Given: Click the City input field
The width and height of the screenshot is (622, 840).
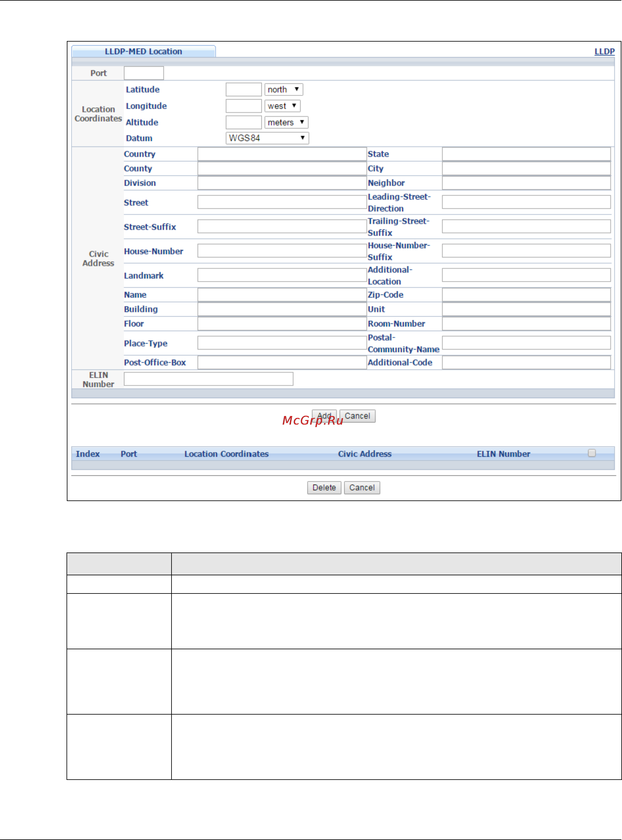Looking at the screenshot, I should click(x=526, y=169).
